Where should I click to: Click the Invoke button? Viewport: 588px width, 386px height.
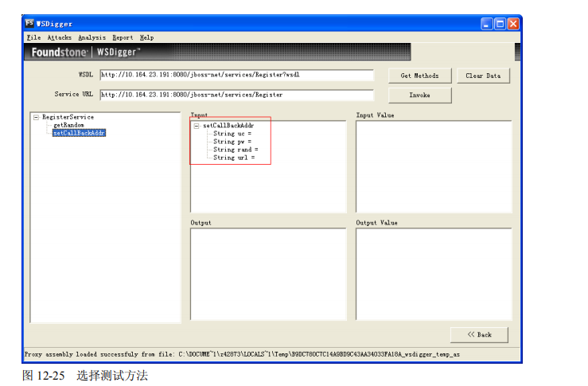[x=419, y=96]
